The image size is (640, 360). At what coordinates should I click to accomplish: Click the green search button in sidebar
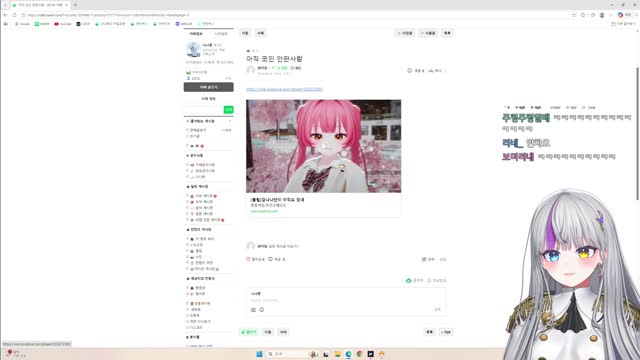(229, 109)
